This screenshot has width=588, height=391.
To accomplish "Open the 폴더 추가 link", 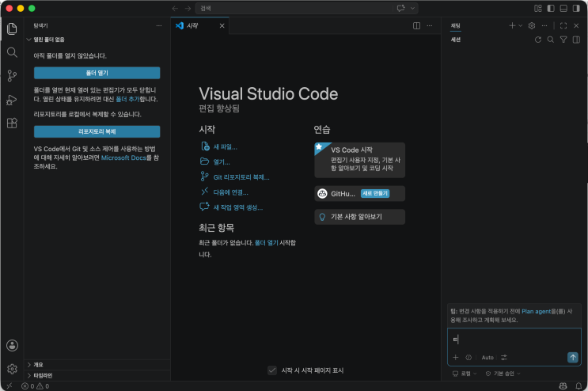I will (127, 99).
